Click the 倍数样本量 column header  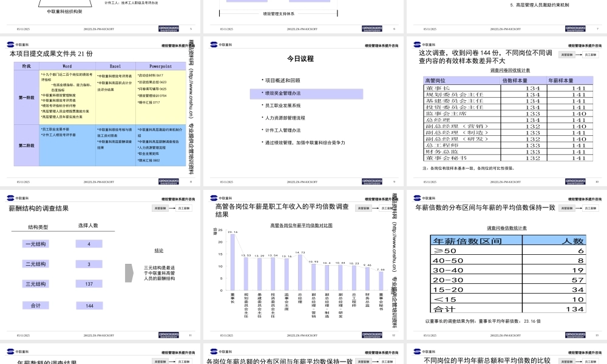(x=523, y=81)
